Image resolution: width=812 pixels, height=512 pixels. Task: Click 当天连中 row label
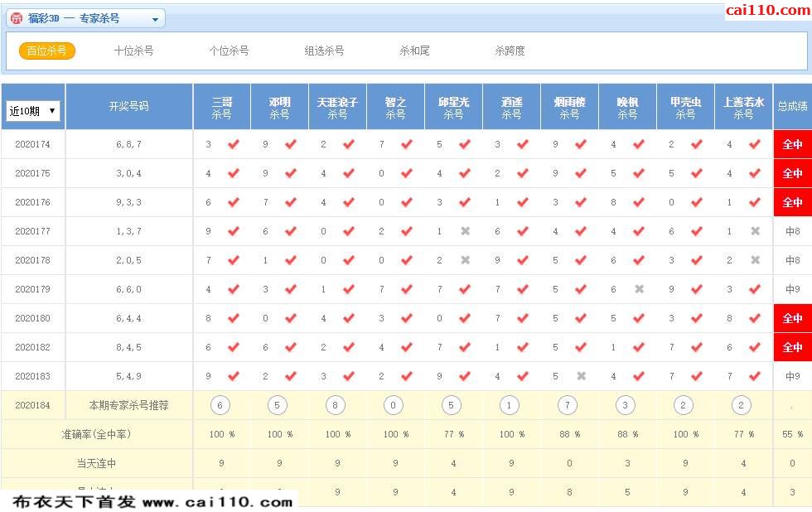point(96,463)
